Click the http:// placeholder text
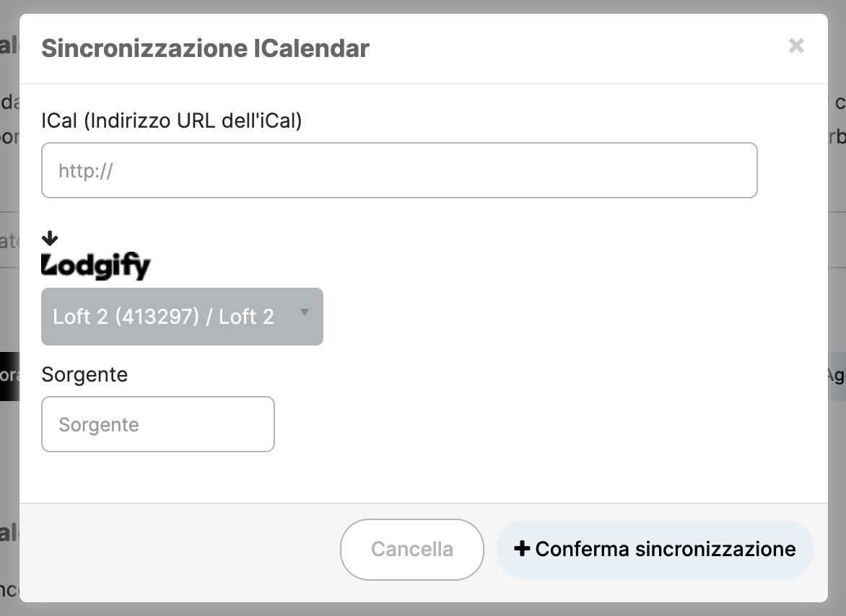The height and width of the screenshot is (616, 846). (86, 171)
